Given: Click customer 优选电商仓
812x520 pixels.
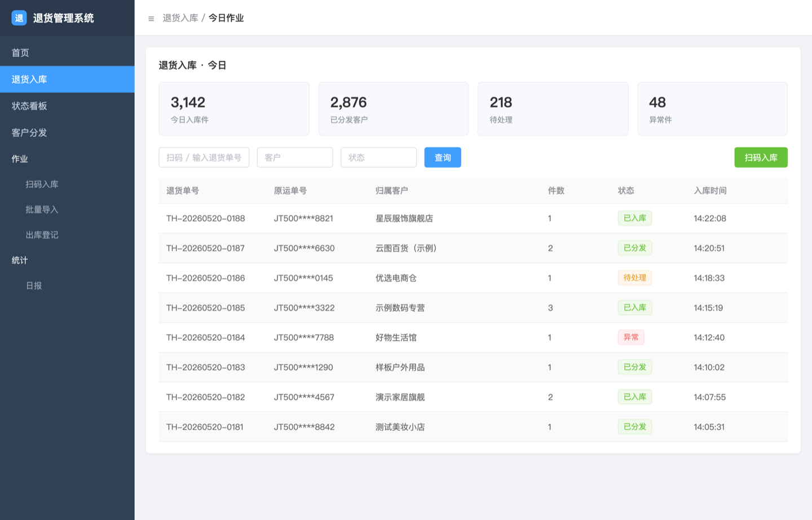Looking at the screenshot, I should coord(396,278).
